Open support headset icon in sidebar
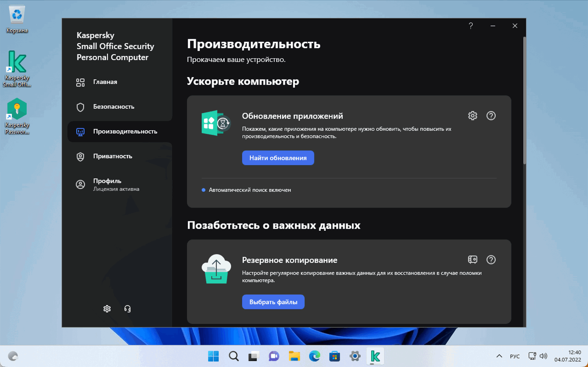The height and width of the screenshot is (367, 588). (127, 309)
